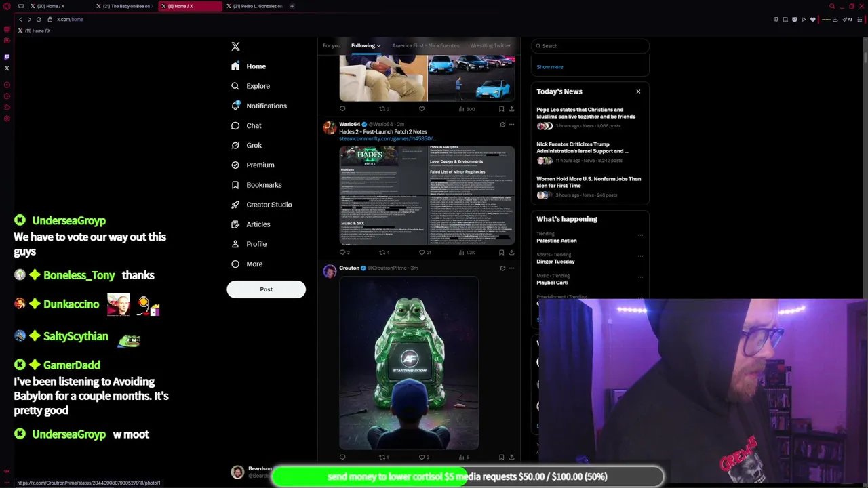Open more options on Crouton's post
The height and width of the screenshot is (488, 868).
511,268
